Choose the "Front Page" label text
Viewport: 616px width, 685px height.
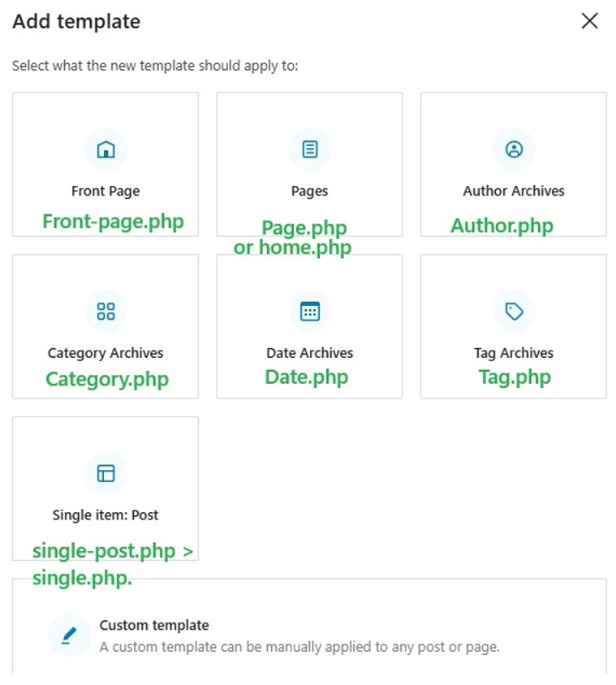(x=106, y=192)
